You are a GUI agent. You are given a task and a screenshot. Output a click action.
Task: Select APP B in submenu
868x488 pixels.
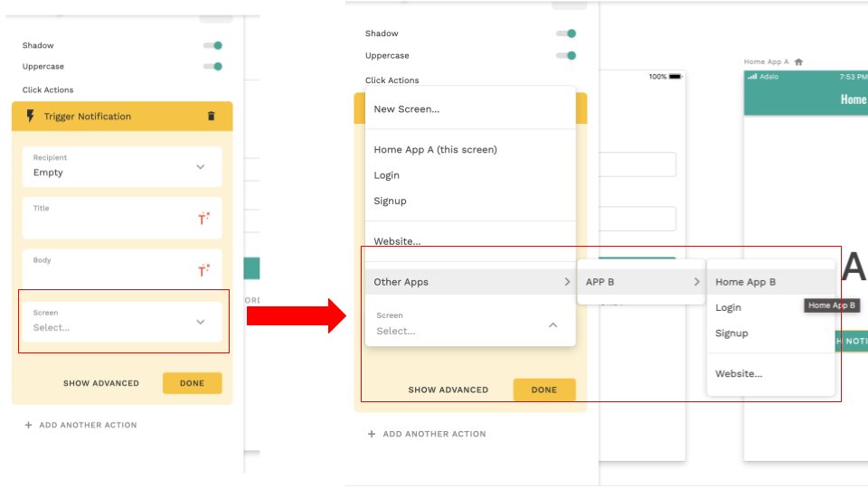click(x=640, y=282)
